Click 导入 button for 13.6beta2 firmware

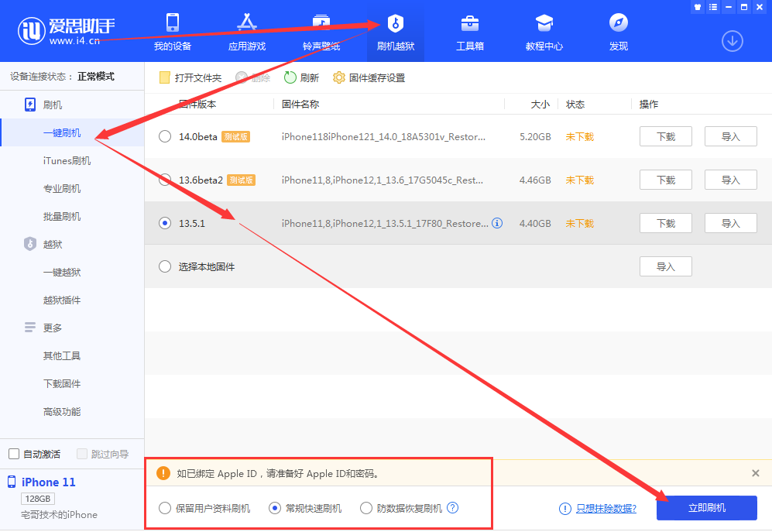tap(731, 180)
